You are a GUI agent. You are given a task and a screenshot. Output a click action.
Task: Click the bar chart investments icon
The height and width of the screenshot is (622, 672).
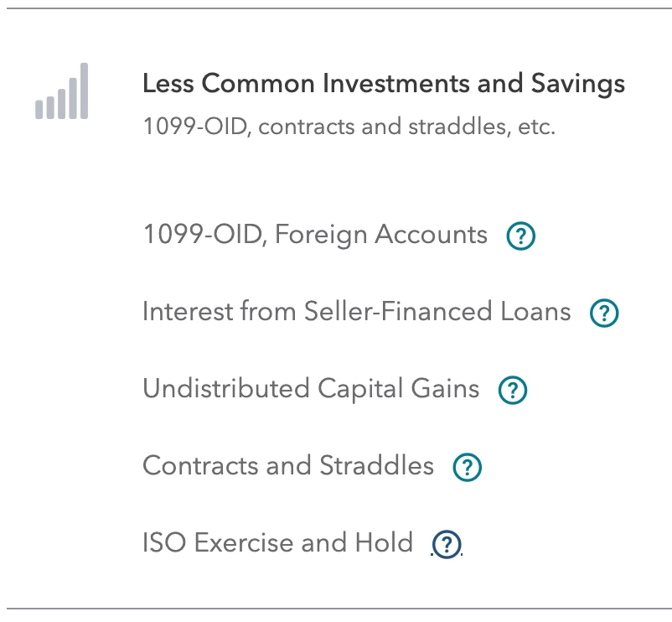pos(62,91)
